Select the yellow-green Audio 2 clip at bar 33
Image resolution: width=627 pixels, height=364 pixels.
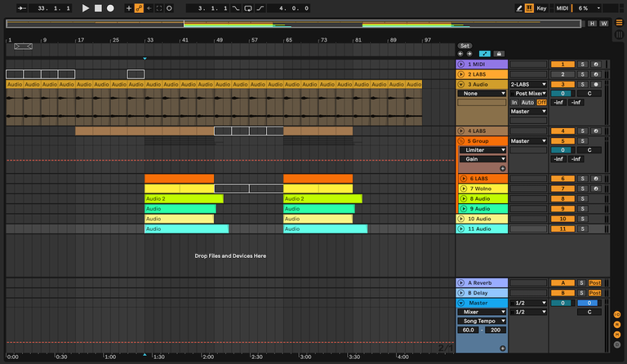[184, 198]
